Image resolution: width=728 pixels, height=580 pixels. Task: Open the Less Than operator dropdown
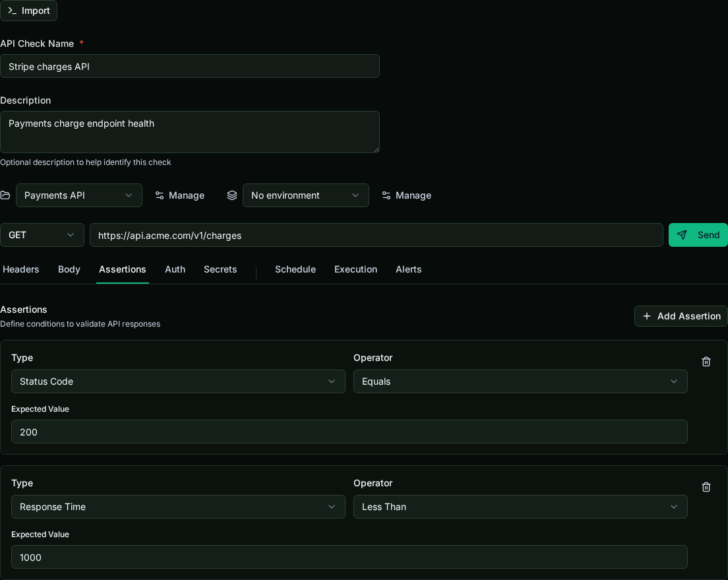pos(520,507)
